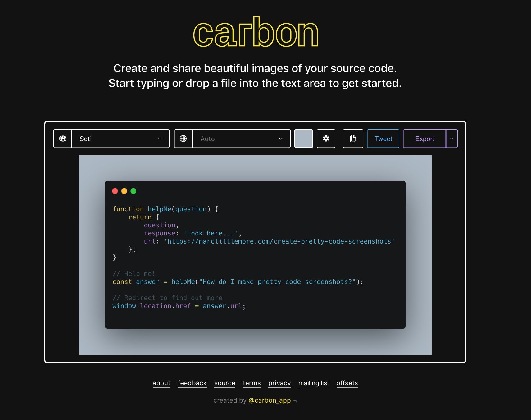Click the red traffic light dot
The image size is (531, 420).
[x=115, y=191]
